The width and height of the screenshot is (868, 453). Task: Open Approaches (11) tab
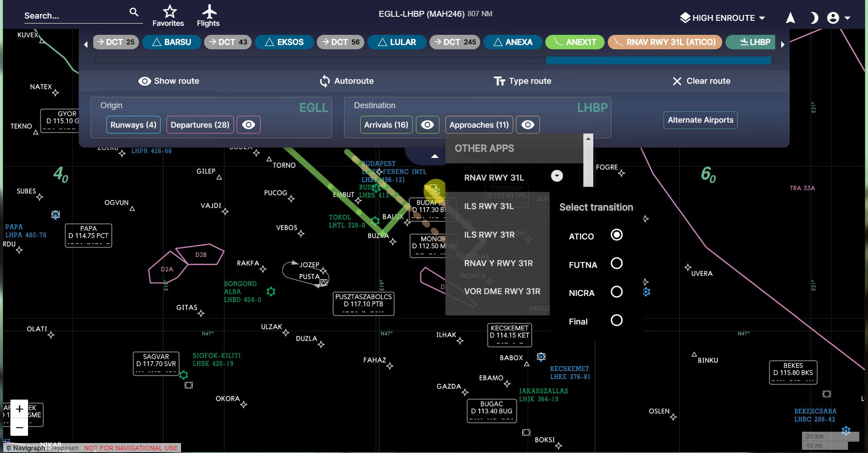[x=479, y=125]
